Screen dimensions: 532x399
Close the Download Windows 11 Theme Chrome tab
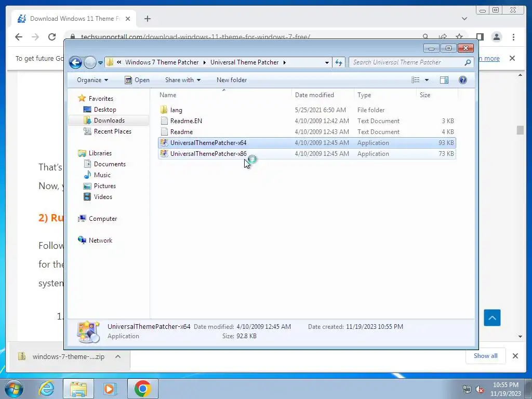[128, 19]
